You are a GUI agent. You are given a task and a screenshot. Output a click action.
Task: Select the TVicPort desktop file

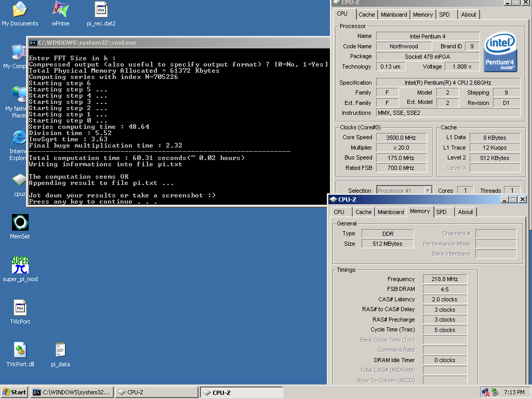click(20, 312)
